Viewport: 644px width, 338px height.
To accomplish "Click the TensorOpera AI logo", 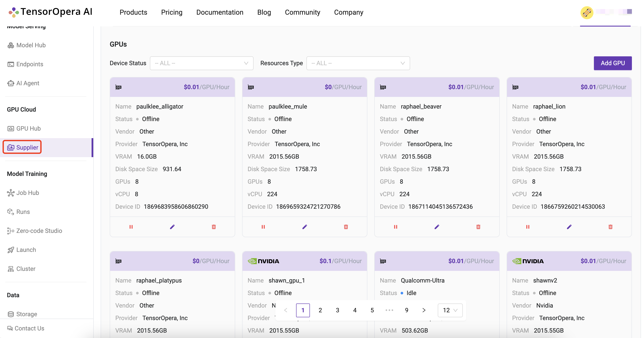I will click(50, 12).
